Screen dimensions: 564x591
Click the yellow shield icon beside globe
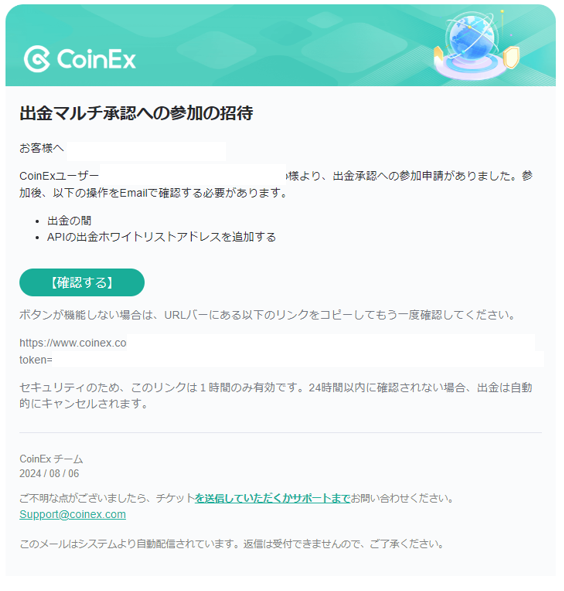pos(511,57)
